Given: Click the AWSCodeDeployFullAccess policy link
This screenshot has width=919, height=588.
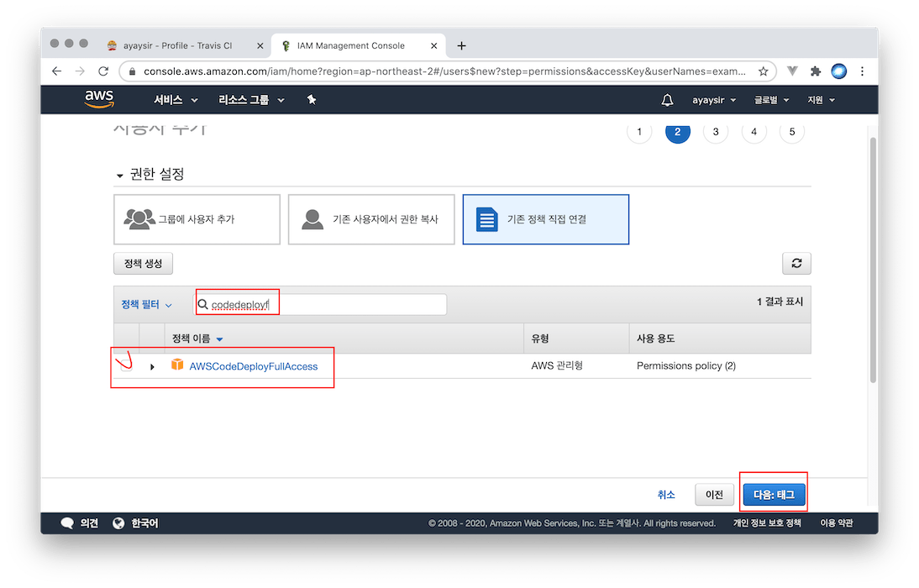Looking at the screenshot, I should point(253,366).
